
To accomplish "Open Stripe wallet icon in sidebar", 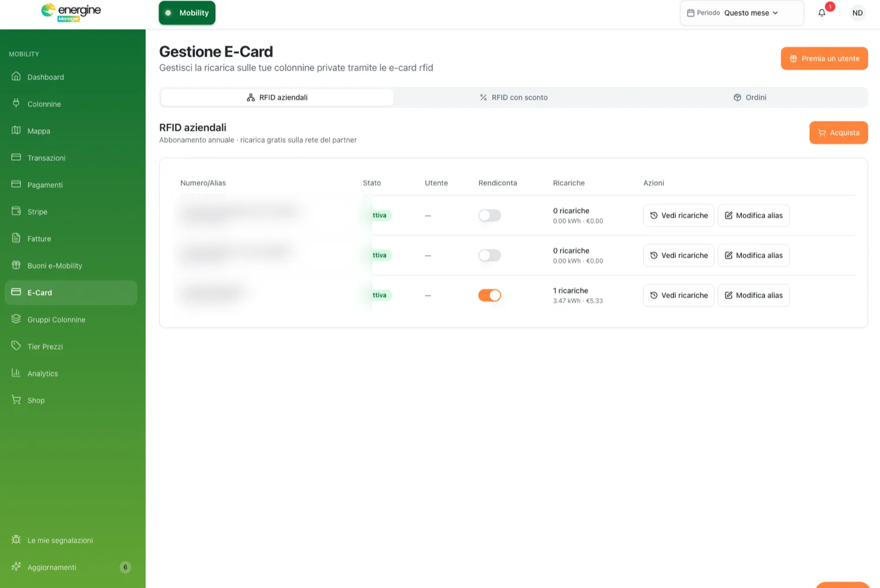I will tap(16, 211).
